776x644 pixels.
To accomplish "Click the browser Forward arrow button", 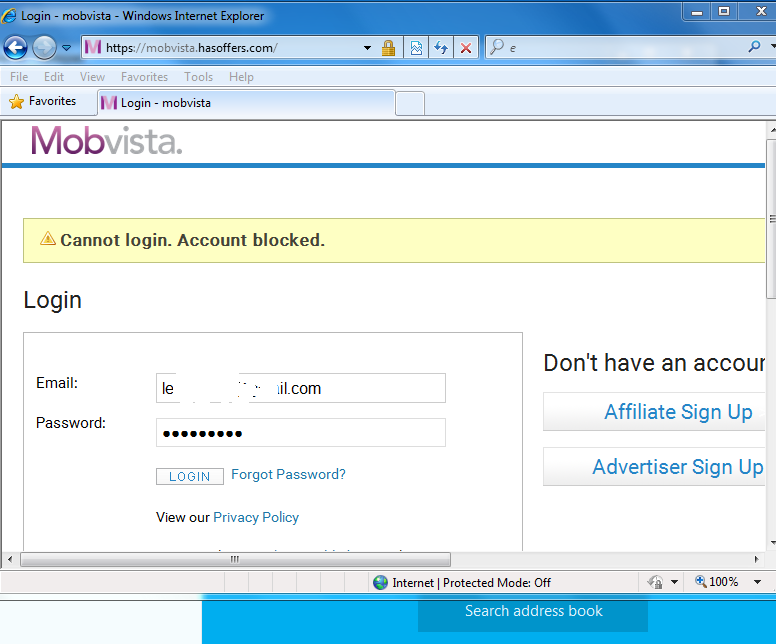I will click(44, 48).
